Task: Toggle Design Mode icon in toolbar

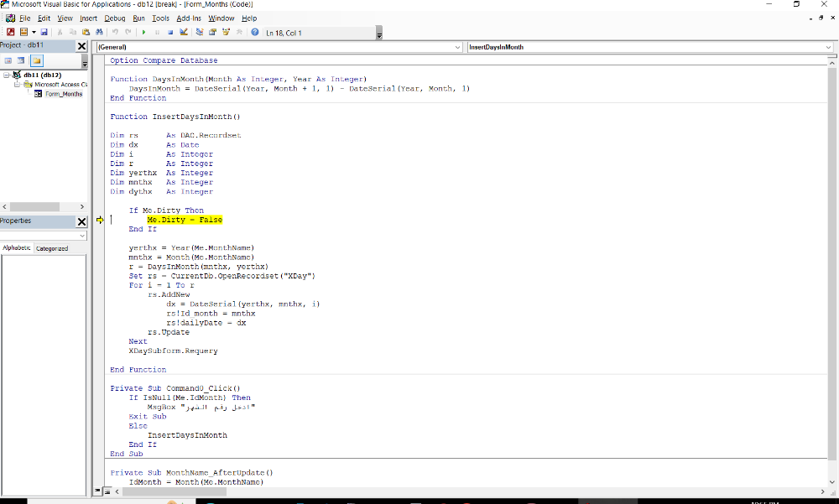Action: coord(184,33)
